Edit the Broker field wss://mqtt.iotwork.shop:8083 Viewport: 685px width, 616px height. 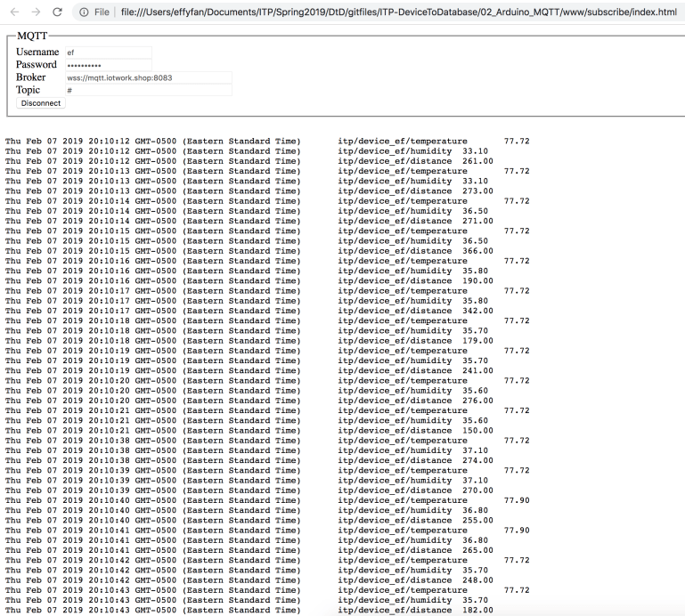(149, 77)
